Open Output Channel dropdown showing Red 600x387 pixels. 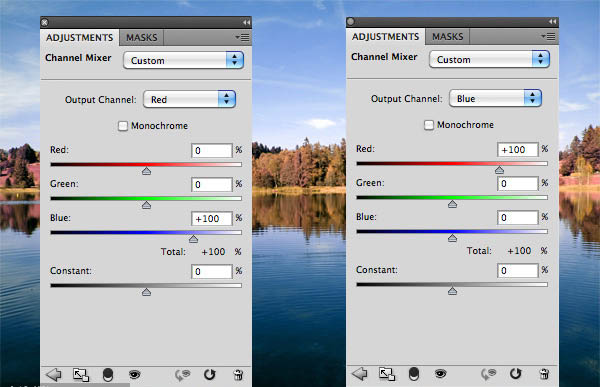click(x=189, y=100)
